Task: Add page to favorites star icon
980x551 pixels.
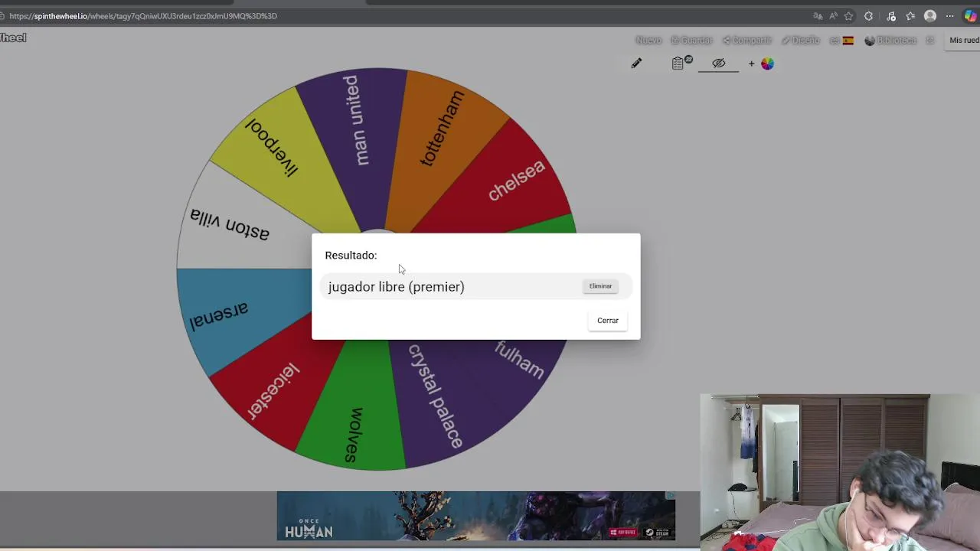Action: pyautogui.click(x=848, y=16)
